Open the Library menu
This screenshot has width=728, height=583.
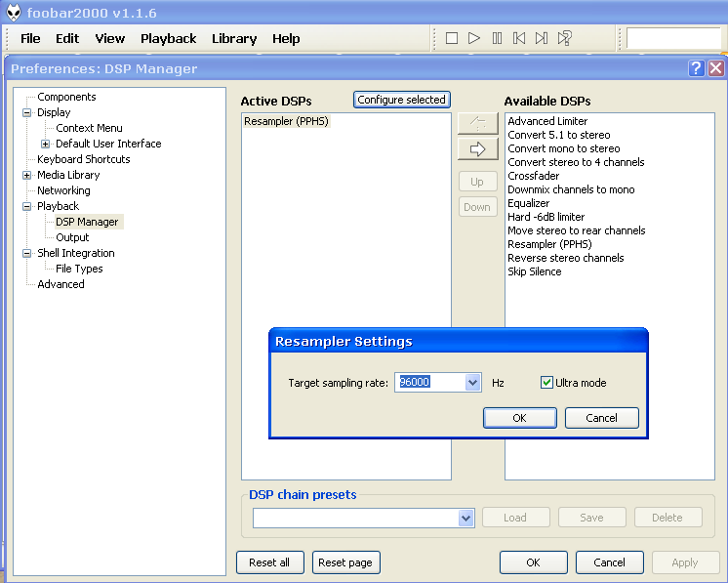(x=234, y=38)
